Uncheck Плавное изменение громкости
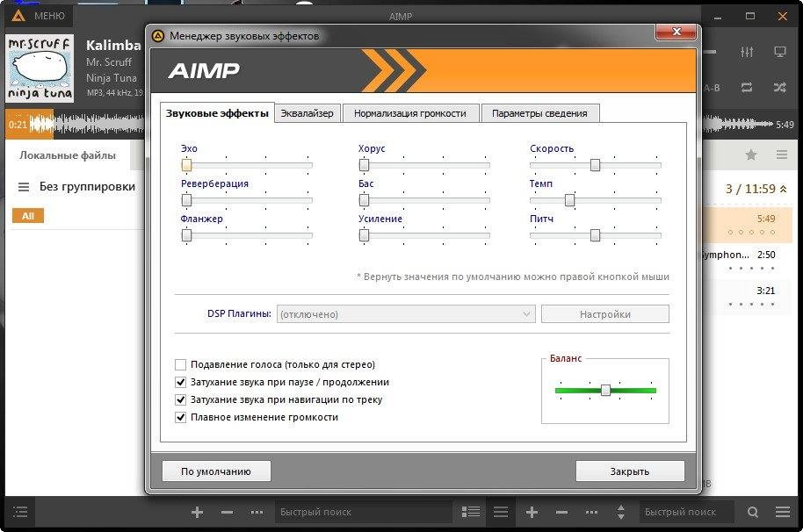The height and width of the screenshot is (532, 803). 180,417
